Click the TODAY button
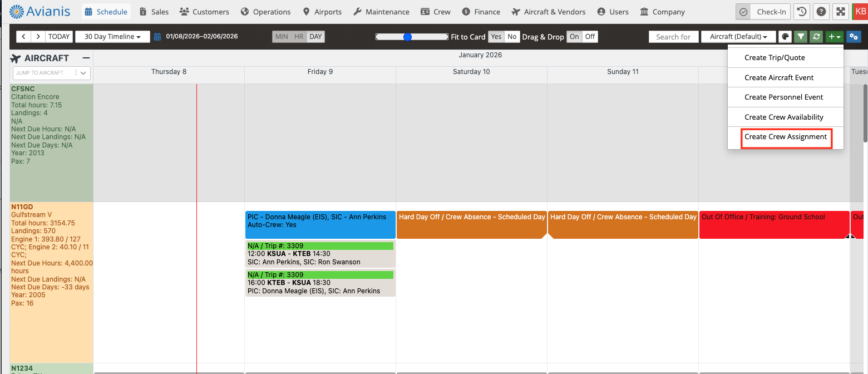The image size is (868, 374). [59, 37]
